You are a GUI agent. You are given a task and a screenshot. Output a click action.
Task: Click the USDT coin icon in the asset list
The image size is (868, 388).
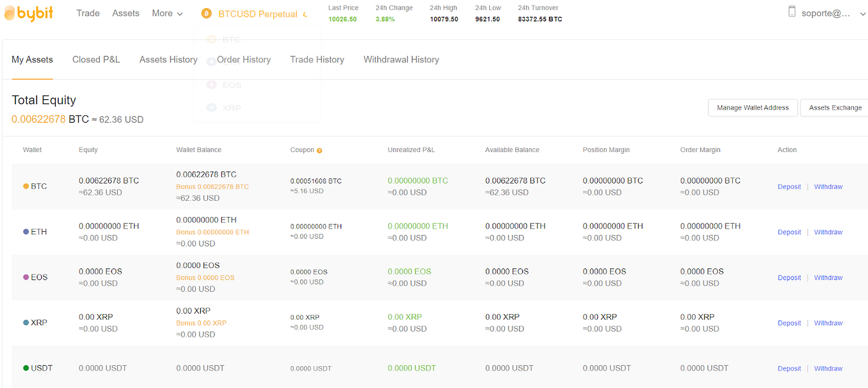pyautogui.click(x=25, y=368)
